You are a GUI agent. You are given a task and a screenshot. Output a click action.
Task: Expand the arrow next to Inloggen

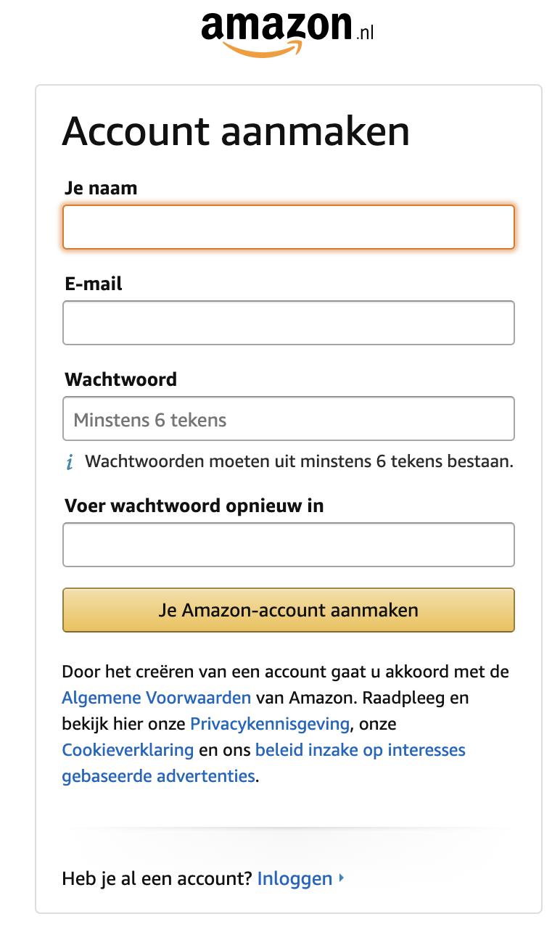[x=339, y=878]
